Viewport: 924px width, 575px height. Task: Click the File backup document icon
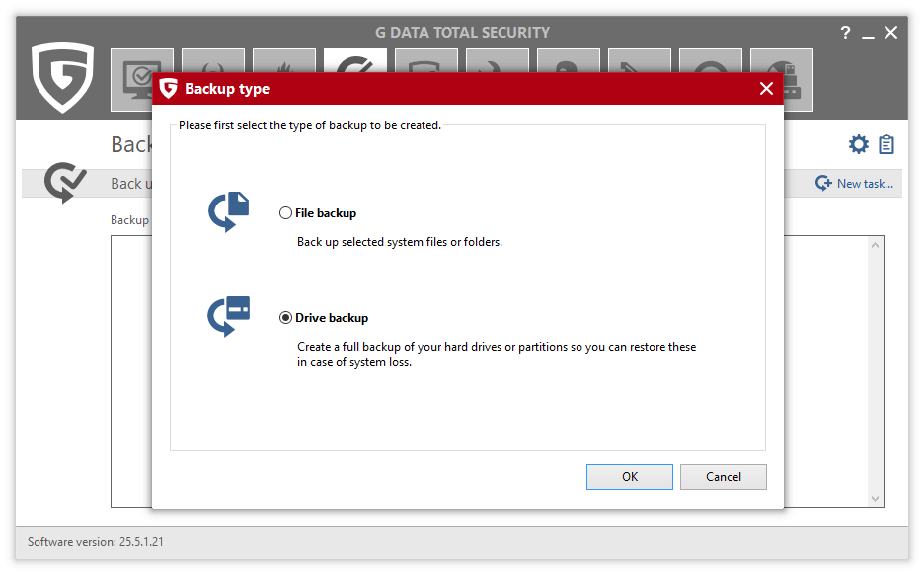pos(229,211)
